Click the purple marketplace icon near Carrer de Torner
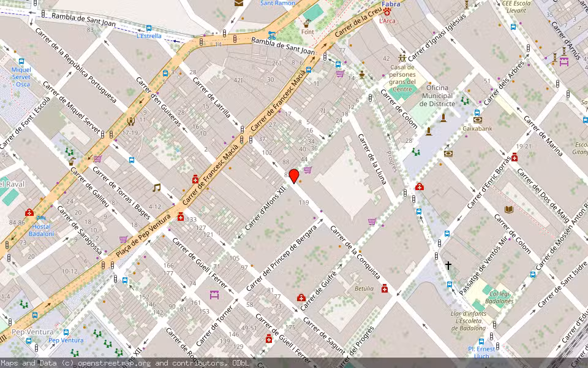This screenshot has height=368, width=588. (214, 295)
